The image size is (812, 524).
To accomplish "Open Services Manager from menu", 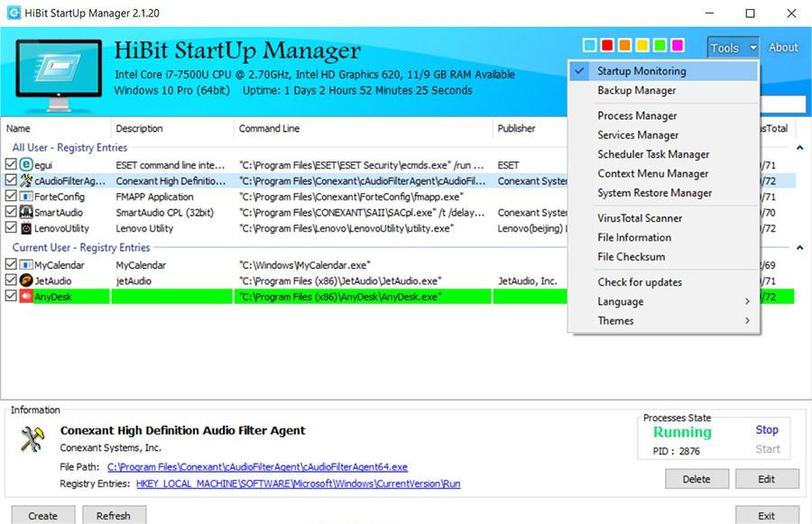I will point(663,135).
